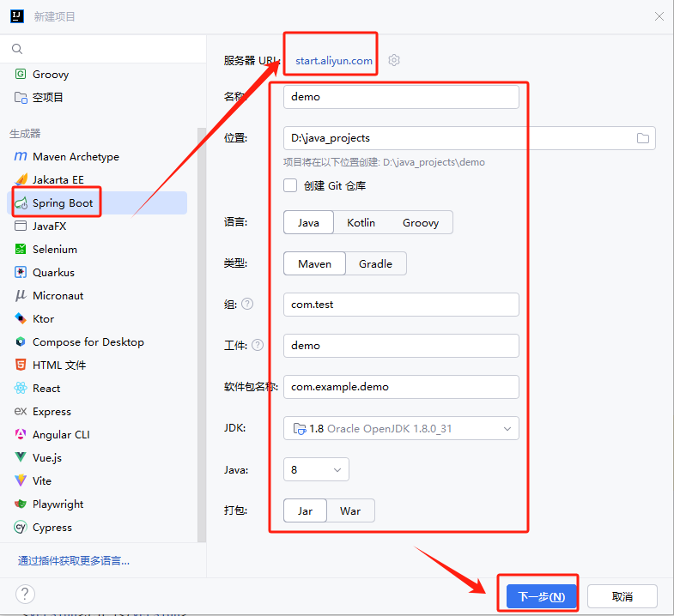Viewport: 674px width, 616px height.
Task: Open get more languages via plugins link
Action: click(x=74, y=560)
